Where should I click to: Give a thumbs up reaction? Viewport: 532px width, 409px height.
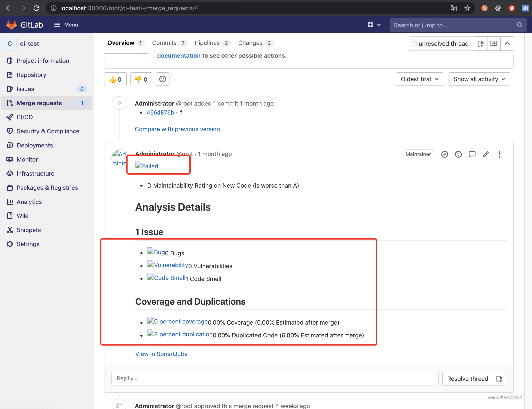(x=115, y=79)
